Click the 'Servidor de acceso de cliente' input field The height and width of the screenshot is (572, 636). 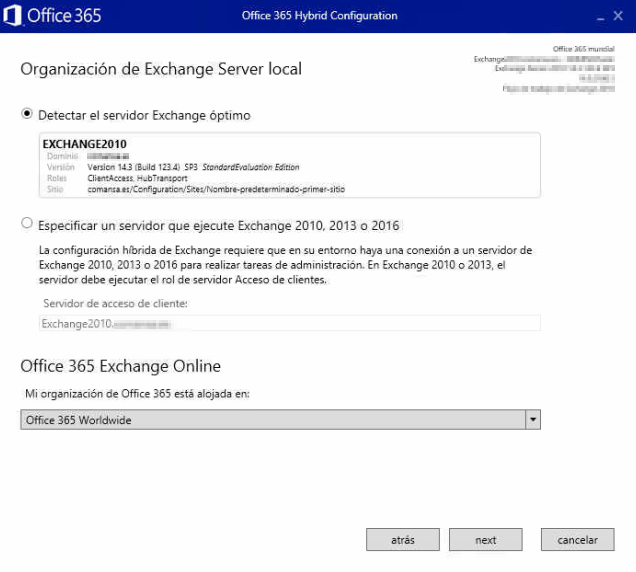290,323
